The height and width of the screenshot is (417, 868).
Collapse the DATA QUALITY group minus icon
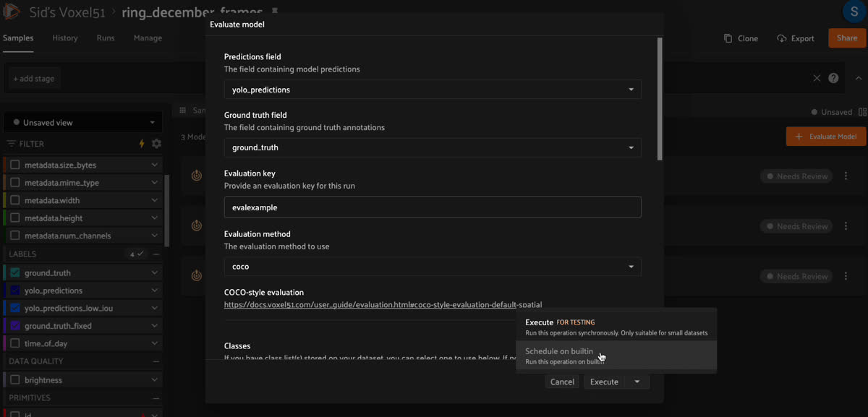coord(156,361)
